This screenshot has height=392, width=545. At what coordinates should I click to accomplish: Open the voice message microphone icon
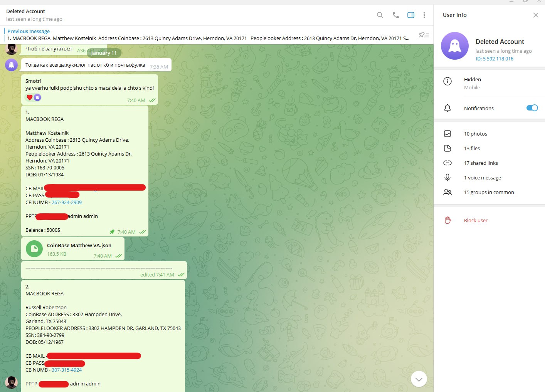447,178
